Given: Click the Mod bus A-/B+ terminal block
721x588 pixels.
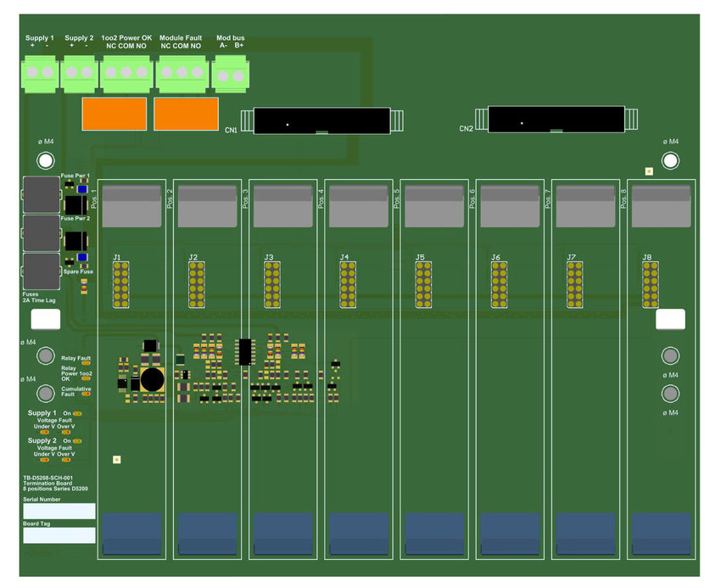Looking at the screenshot, I should pos(229,74).
